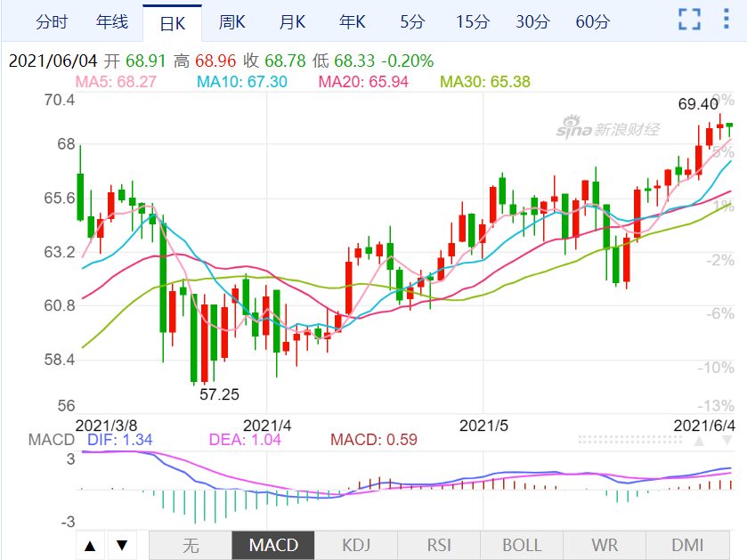Open the three-dot more options menu
This screenshot has height=560, width=747.
(x=727, y=20)
